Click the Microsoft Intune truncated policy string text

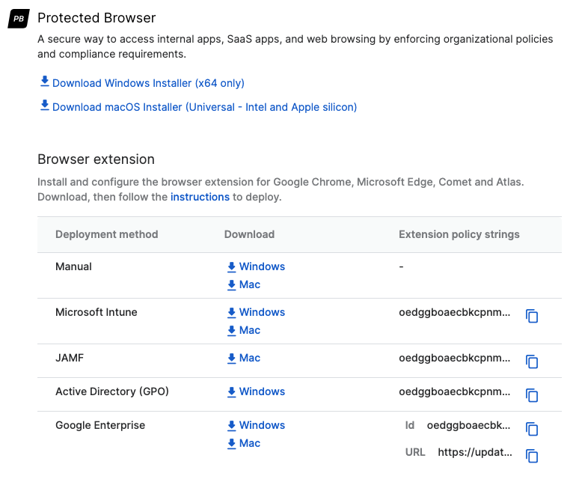click(x=454, y=312)
